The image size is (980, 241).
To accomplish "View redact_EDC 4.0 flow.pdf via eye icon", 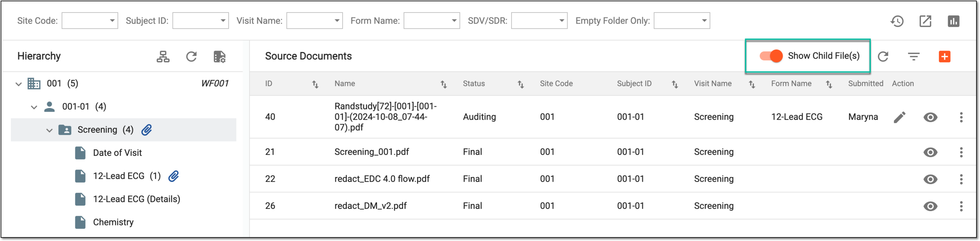I will point(930,179).
